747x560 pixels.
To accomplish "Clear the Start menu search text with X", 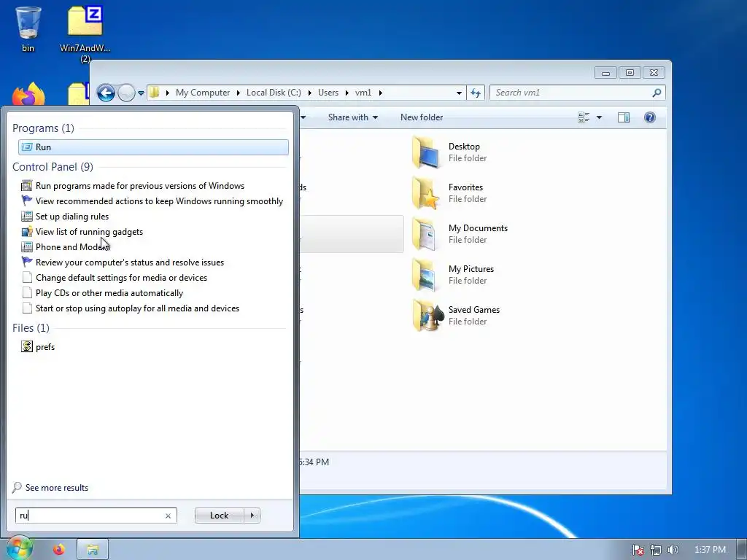I will [168, 516].
